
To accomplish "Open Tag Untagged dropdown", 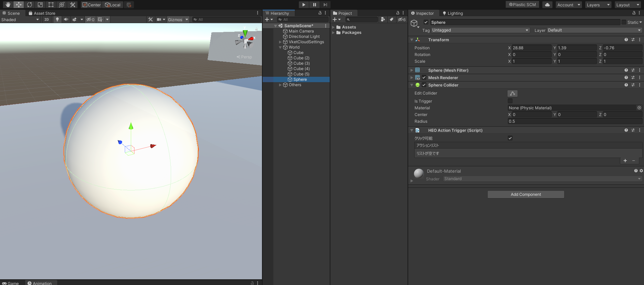I will tap(480, 30).
